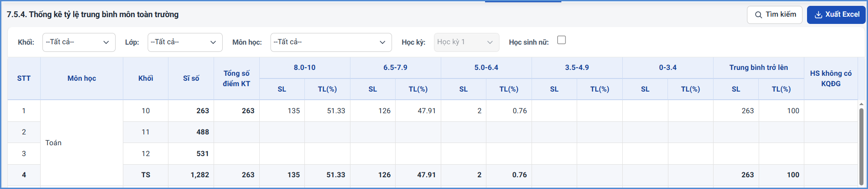Viewport: 868px width, 189px height.
Task: Open the Môn học dropdown
Action: coord(331,42)
